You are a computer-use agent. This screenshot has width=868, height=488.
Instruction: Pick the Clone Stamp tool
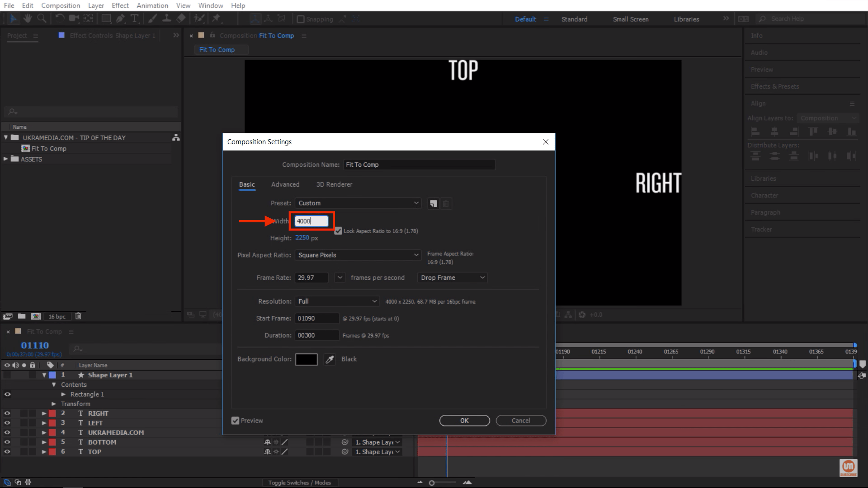(x=167, y=19)
